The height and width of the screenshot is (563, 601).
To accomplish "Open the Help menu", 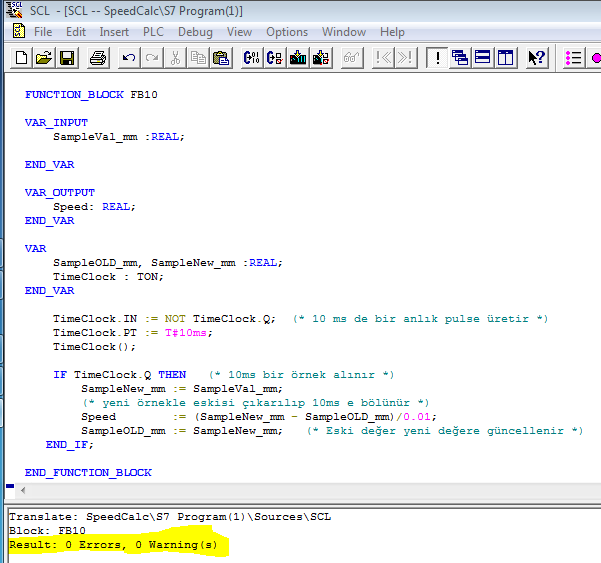I will (392, 32).
